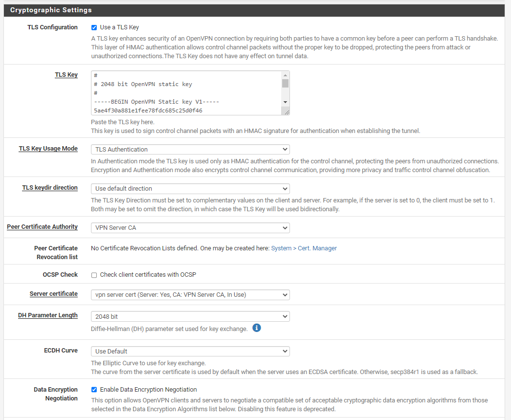Viewport: 511px width, 420px height.
Task: Click the key line '5ae4f30a881e1fee78fdc685c25d0f46'
Action: pos(148,111)
